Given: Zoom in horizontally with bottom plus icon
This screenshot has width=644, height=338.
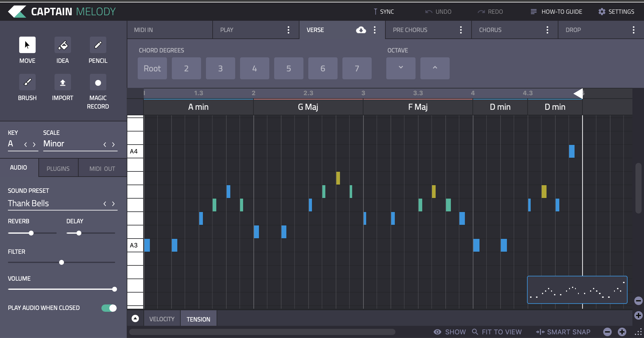Looking at the screenshot, I should (x=622, y=332).
